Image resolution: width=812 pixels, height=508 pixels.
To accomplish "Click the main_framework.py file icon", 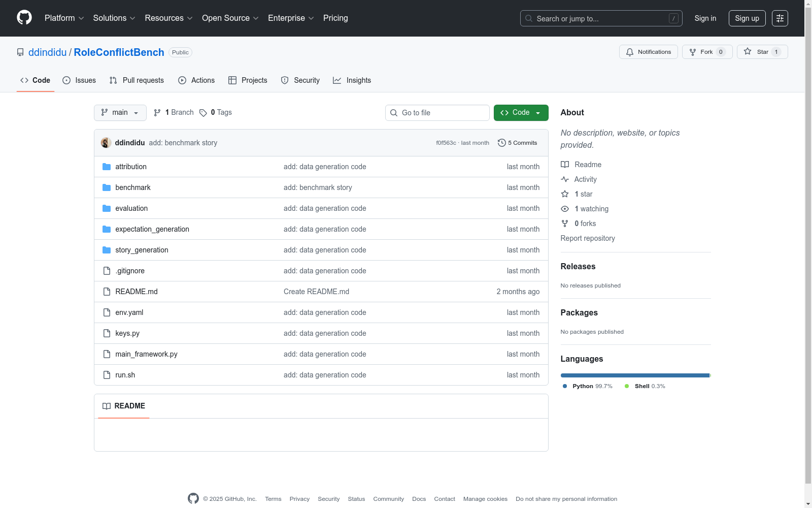I will 107,354.
